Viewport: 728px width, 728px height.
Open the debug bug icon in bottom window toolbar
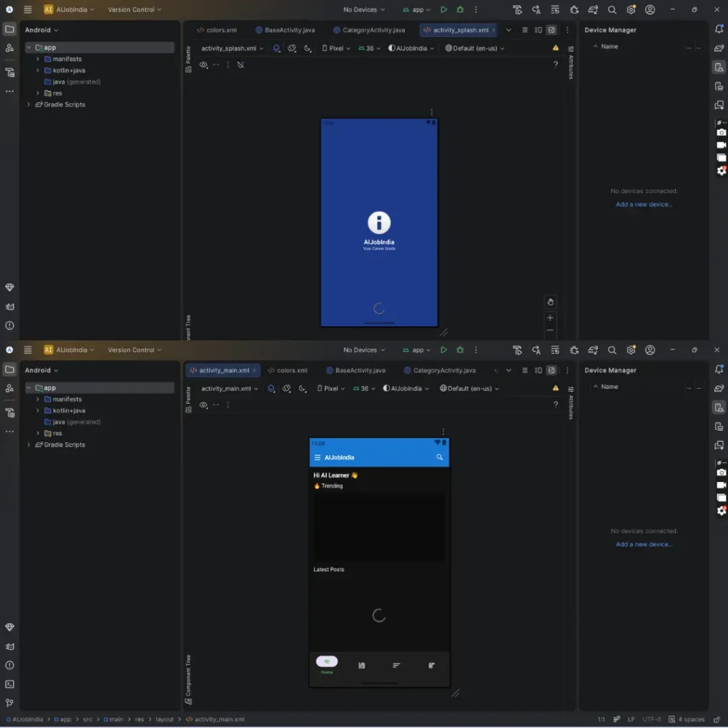point(460,350)
